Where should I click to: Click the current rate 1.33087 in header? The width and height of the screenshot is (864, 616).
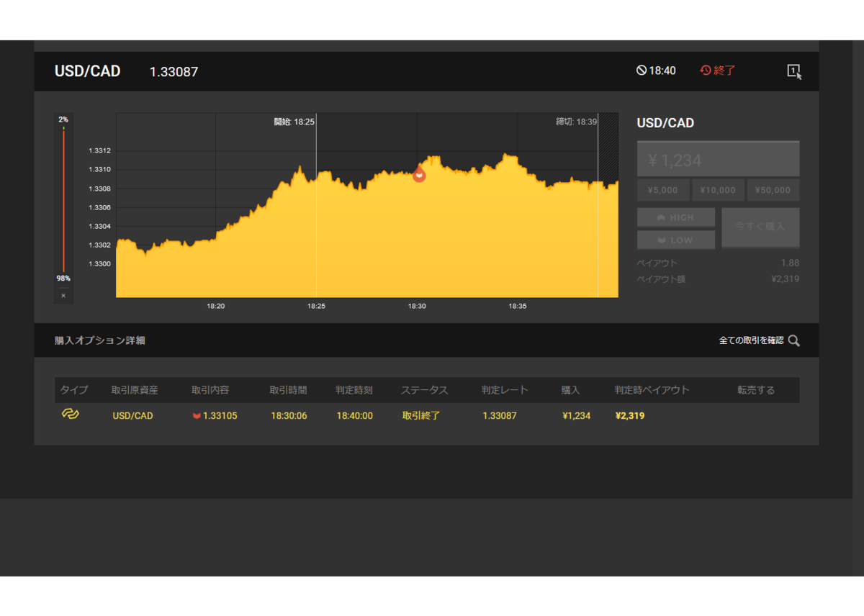point(174,72)
